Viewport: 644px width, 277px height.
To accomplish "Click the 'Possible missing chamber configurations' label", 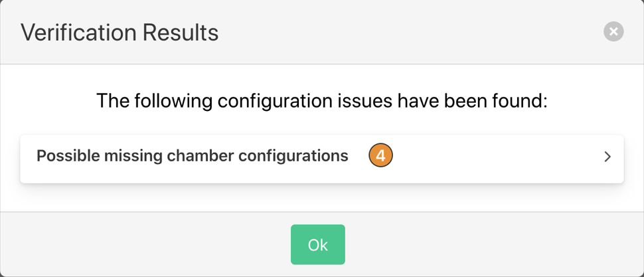I will point(192,156).
